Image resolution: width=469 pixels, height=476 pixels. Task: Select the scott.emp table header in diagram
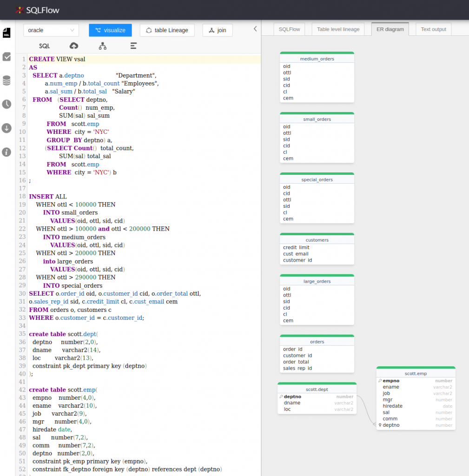click(x=416, y=373)
